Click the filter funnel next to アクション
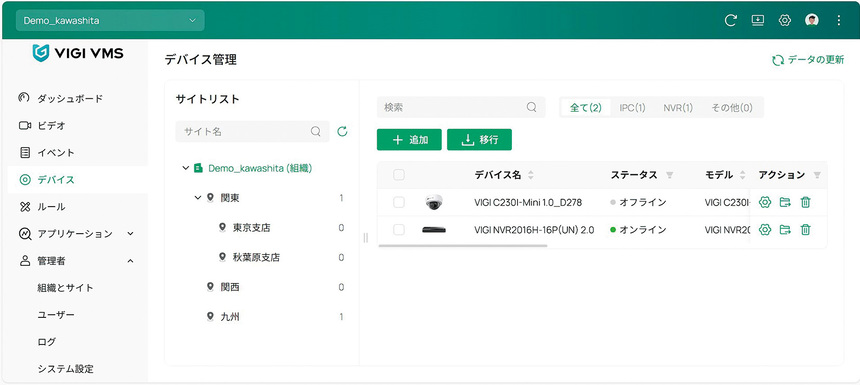Screen dimensions: 860x385 tap(817, 175)
